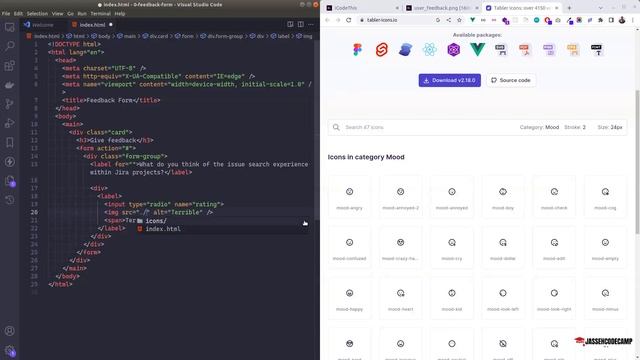The height and width of the screenshot is (360, 640).
Task: Switch to the user_feedback.png browser tab
Action: (442, 8)
